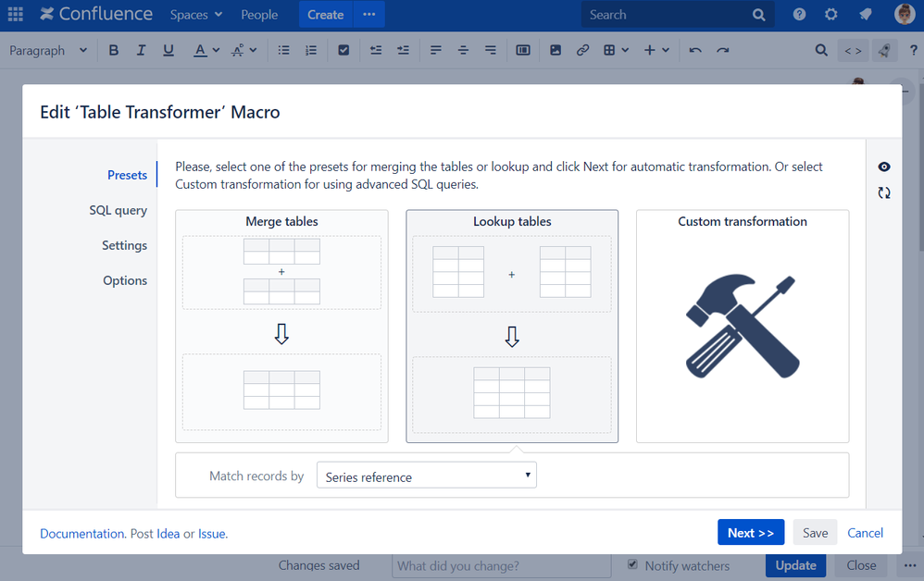Apply bold formatting
The image size is (924, 581).
(114, 50)
